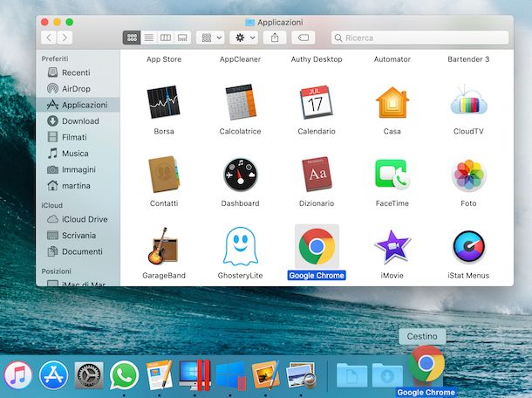Open Filmati in the sidebar

[78, 137]
